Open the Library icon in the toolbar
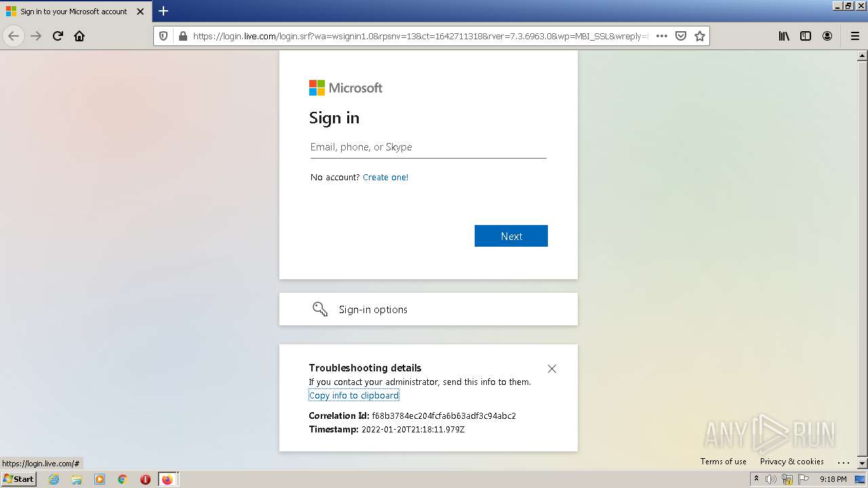The height and width of the screenshot is (488, 868). click(x=784, y=36)
